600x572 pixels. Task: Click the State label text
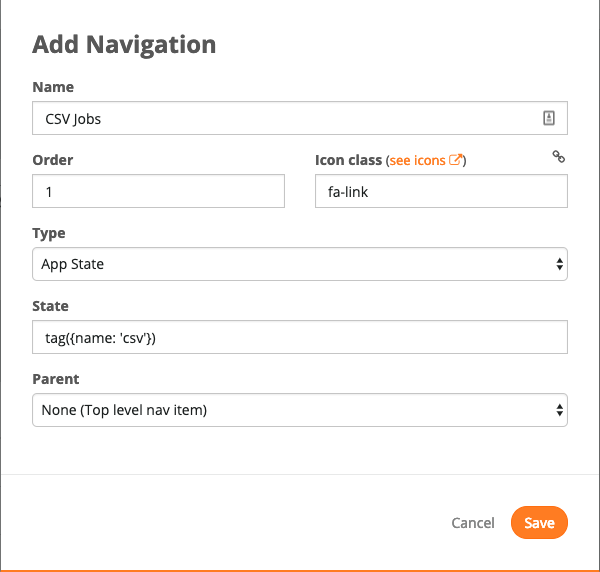pos(51,306)
